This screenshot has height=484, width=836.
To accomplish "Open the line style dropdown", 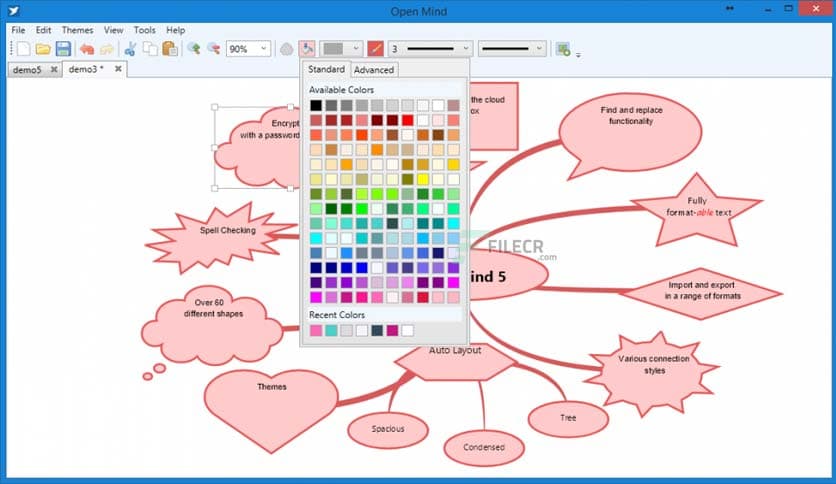I will click(540, 49).
